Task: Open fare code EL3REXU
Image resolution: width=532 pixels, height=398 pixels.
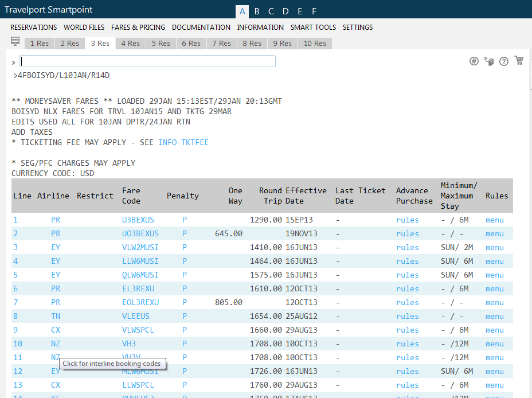Action: pyautogui.click(x=138, y=288)
